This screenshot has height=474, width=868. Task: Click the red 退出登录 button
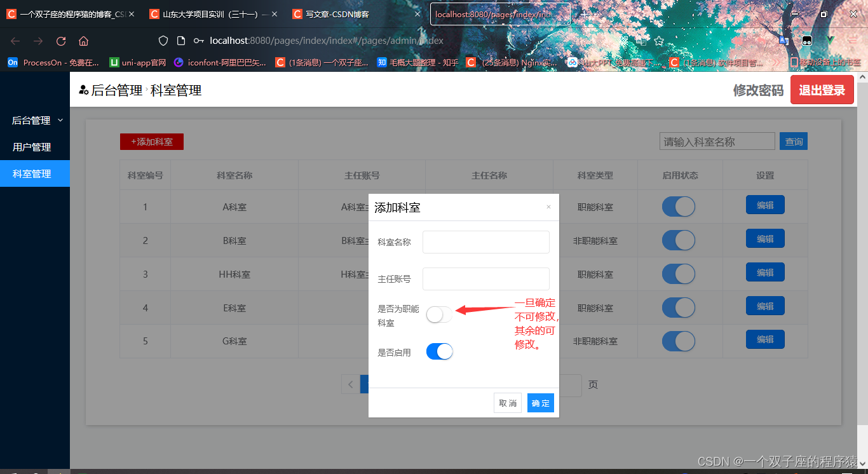[822, 90]
